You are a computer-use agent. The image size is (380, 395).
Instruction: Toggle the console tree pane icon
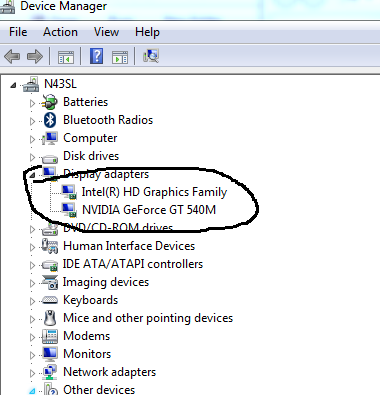(66, 57)
